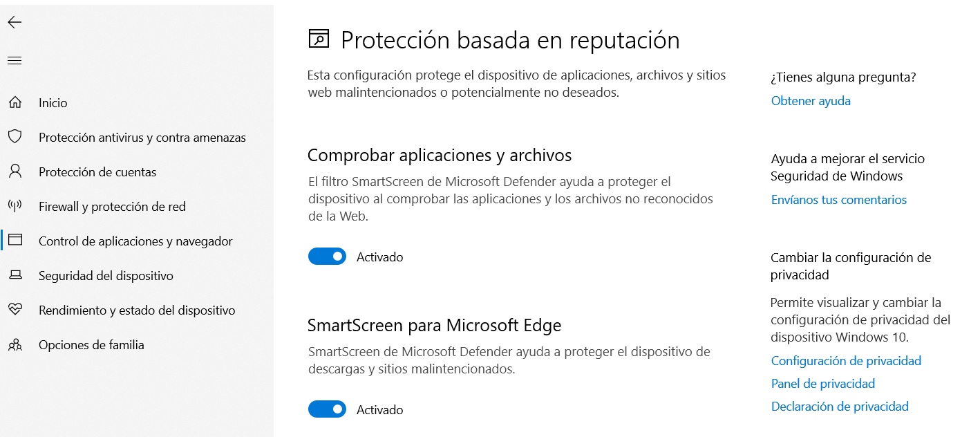The image size is (980, 437).
Task: Click the Inicio home icon
Action: point(15,102)
